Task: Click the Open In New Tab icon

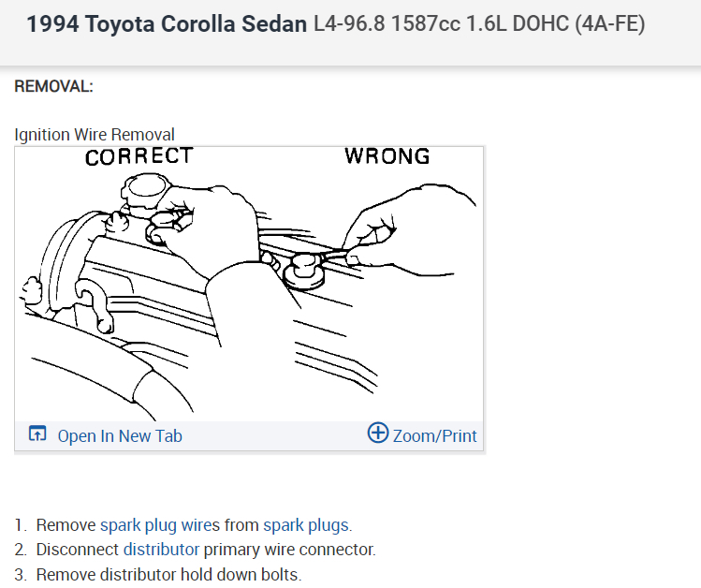Action: (37, 434)
